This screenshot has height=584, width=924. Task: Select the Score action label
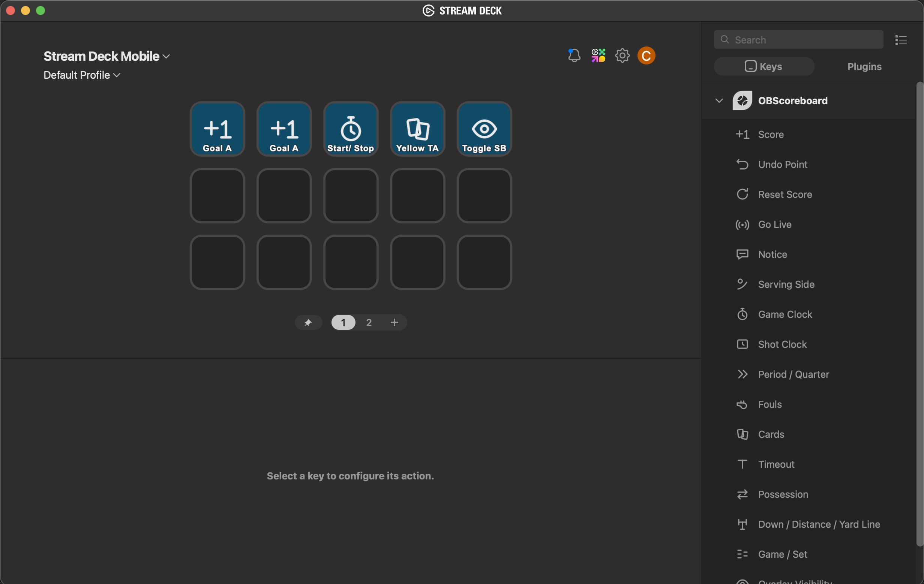coord(771,135)
